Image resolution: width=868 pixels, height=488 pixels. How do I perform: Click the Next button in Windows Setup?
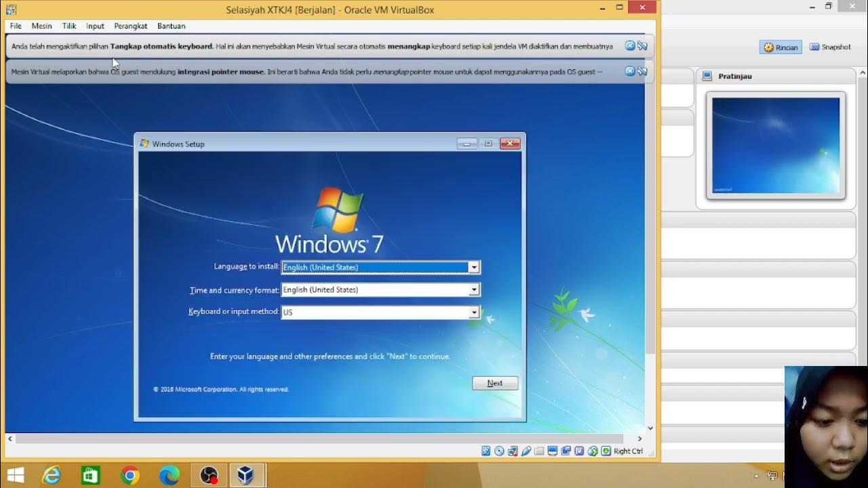[495, 383]
